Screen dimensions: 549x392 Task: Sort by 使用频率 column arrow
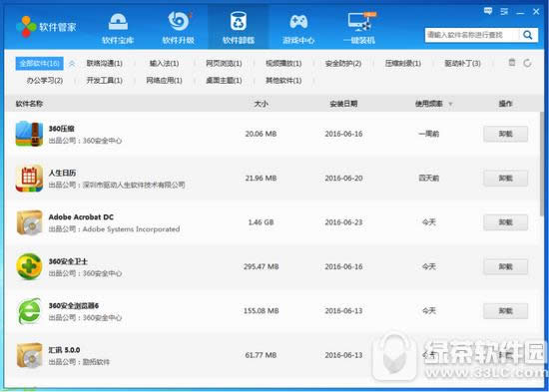(x=450, y=104)
